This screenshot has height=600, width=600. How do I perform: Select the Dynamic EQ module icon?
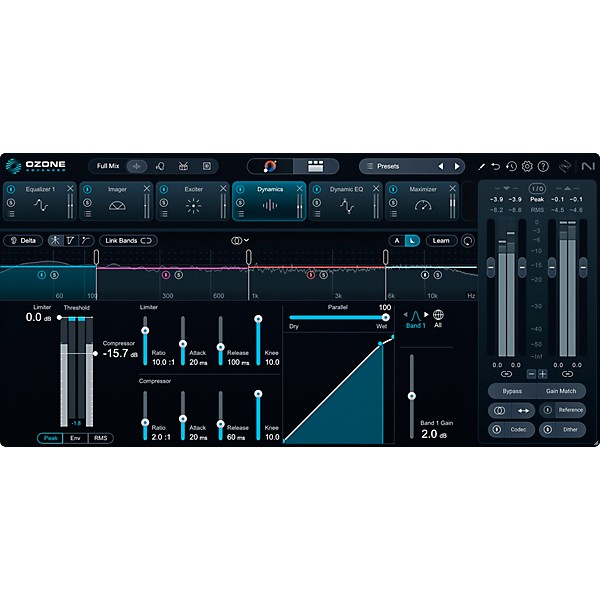point(347,206)
